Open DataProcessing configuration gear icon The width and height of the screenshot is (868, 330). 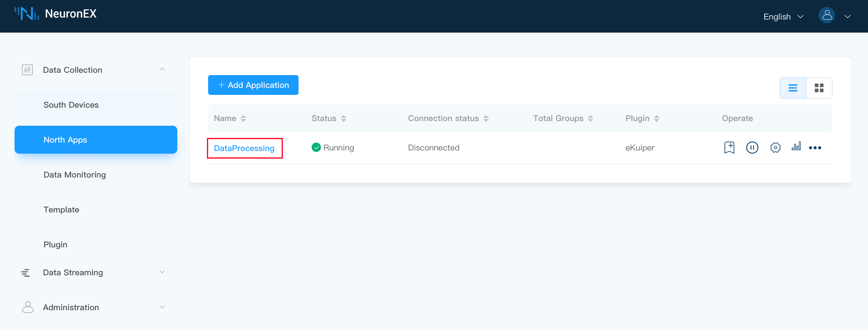(775, 148)
